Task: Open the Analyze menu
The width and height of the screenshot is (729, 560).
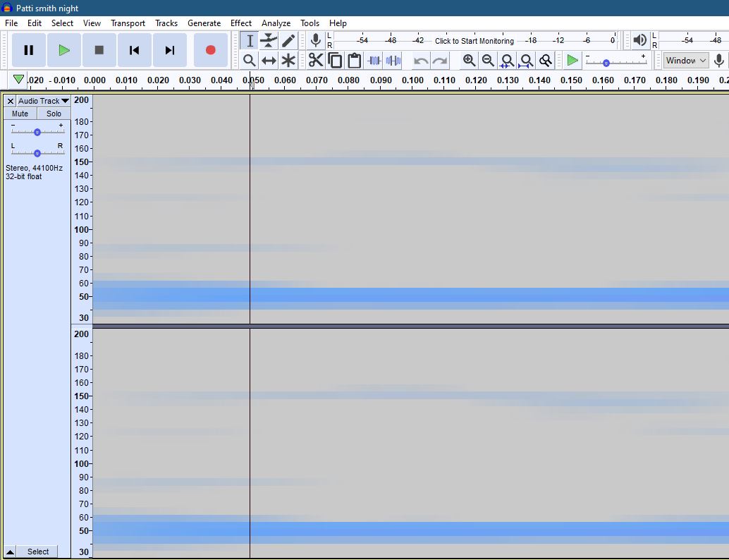Action: point(276,23)
